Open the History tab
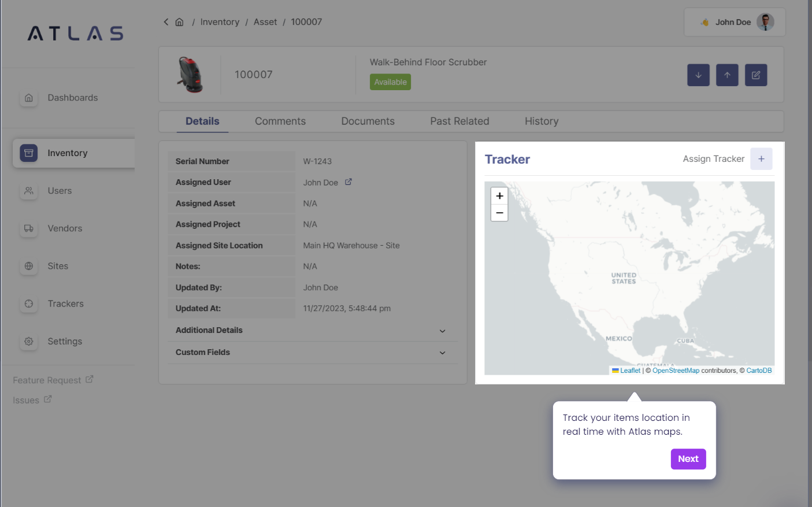812x507 pixels. (542, 121)
